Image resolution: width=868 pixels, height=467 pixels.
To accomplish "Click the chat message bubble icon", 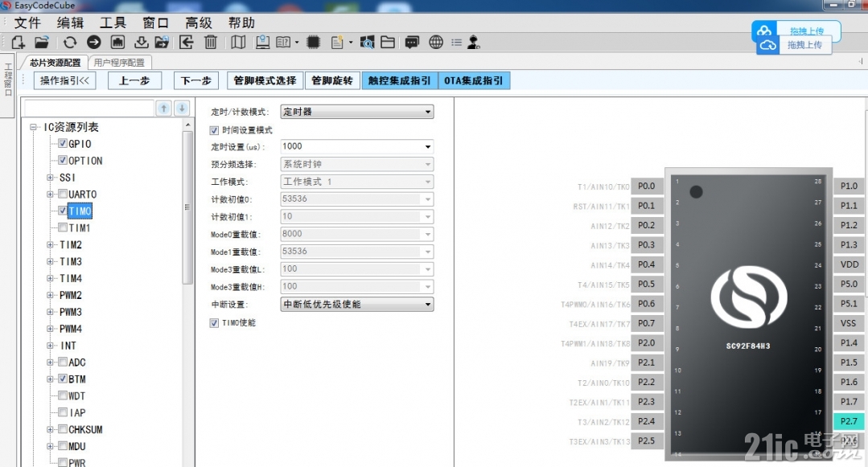I will pyautogui.click(x=412, y=42).
